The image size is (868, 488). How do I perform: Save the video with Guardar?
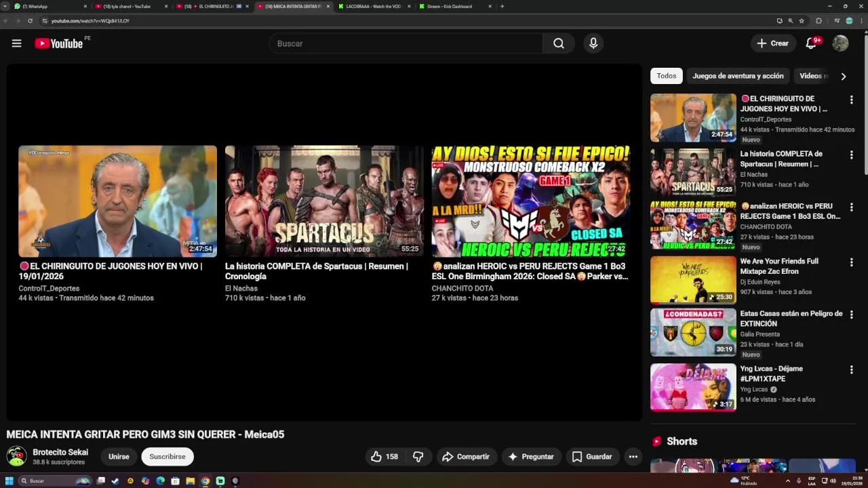point(592,457)
